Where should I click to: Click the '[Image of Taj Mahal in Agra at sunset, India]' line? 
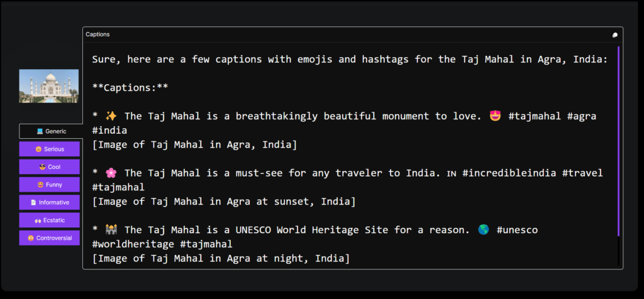coord(223,202)
